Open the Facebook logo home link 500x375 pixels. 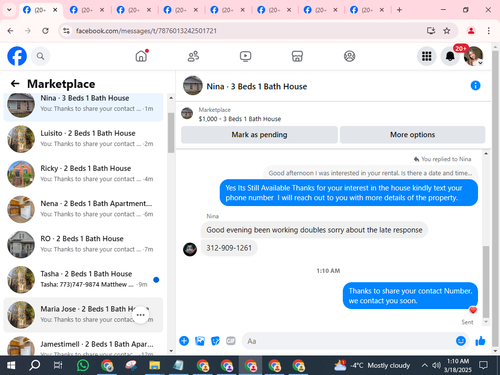pos(17,56)
